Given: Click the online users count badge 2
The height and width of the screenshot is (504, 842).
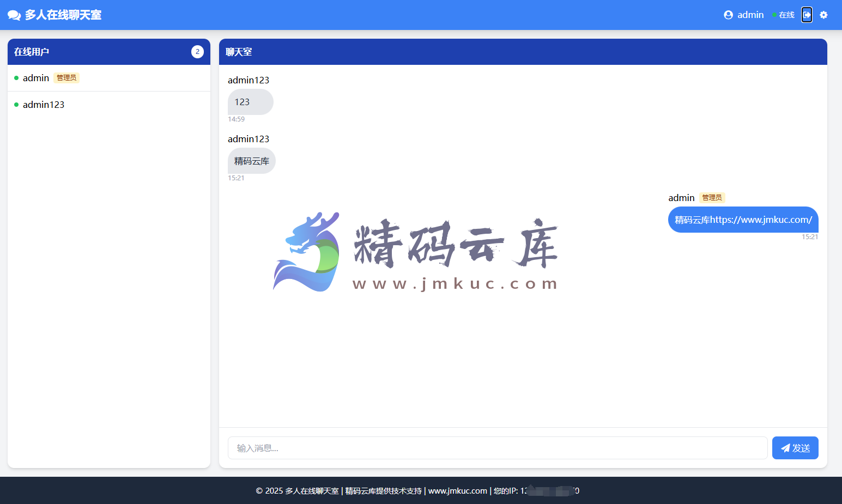Looking at the screenshot, I should click(x=197, y=52).
